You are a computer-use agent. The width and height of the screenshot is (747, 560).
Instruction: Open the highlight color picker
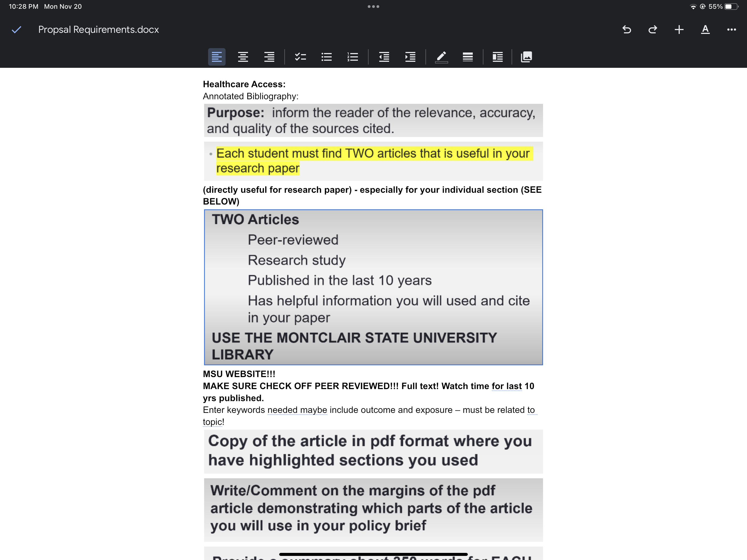[441, 57]
